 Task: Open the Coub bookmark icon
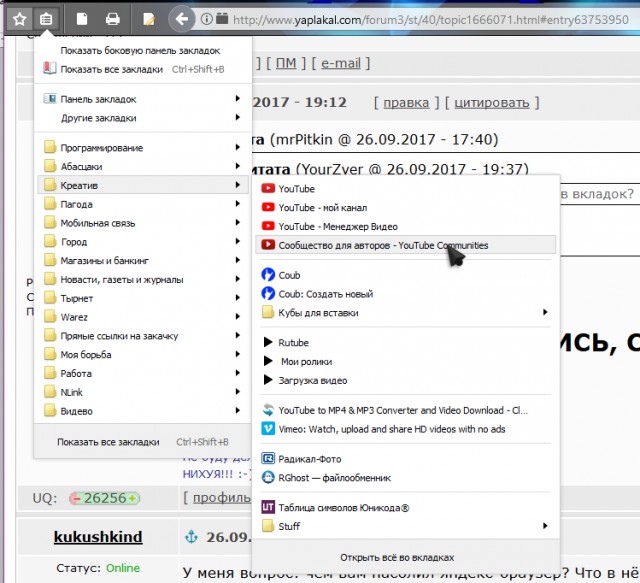[x=268, y=274]
